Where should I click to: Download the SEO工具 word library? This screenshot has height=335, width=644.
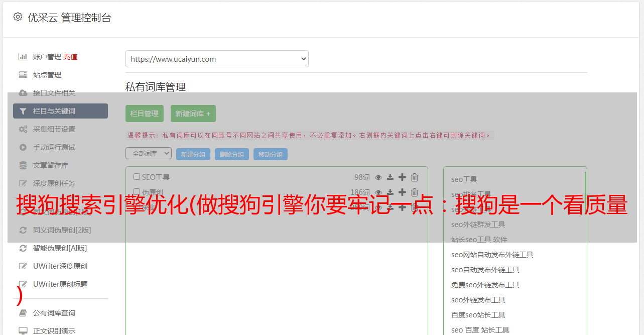pyautogui.click(x=390, y=177)
